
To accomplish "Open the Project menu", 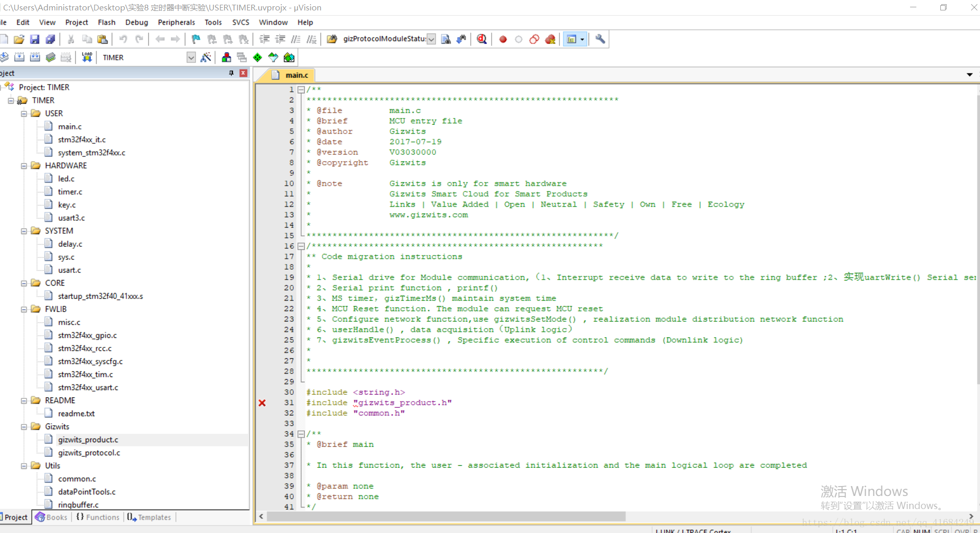I will tap(77, 22).
